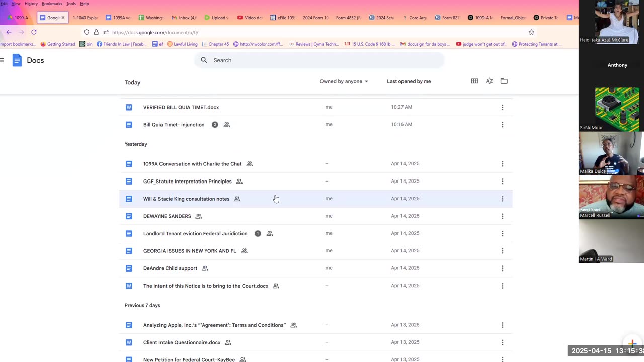Viewport: 644px width, 362px height.
Task: Switch to the Form 4852 tab
Action: click(348, 18)
